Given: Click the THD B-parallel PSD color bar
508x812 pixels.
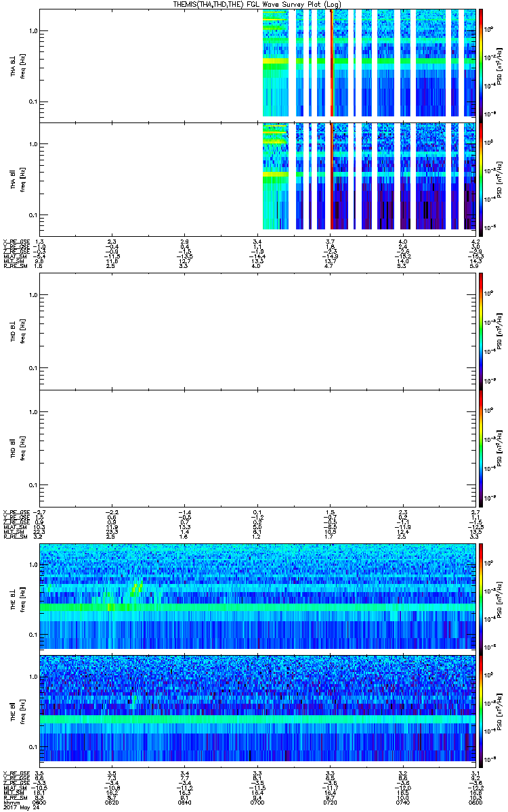Looking at the screenshot, I should [481, 448].
